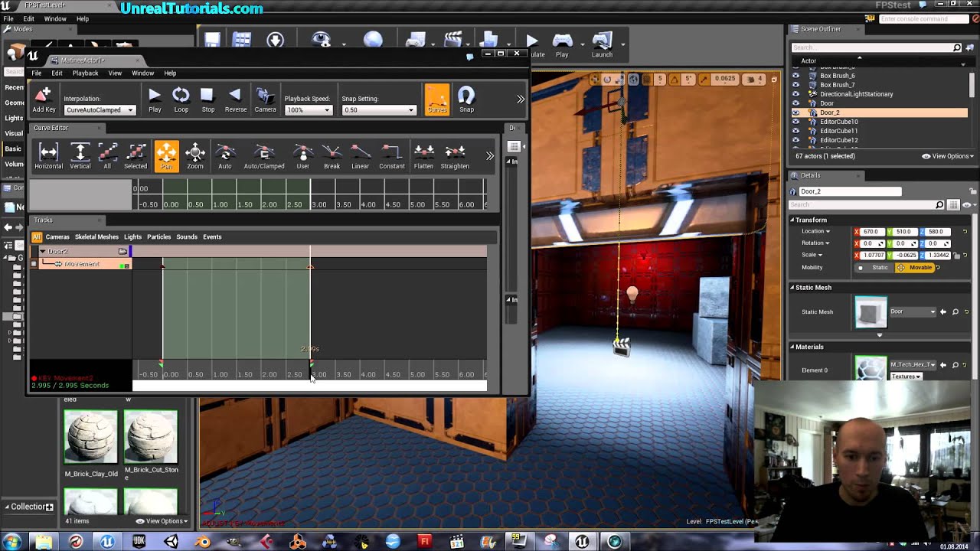Set tangent to Auto
This screenshot has width=980, height=551.
point(224,156)
